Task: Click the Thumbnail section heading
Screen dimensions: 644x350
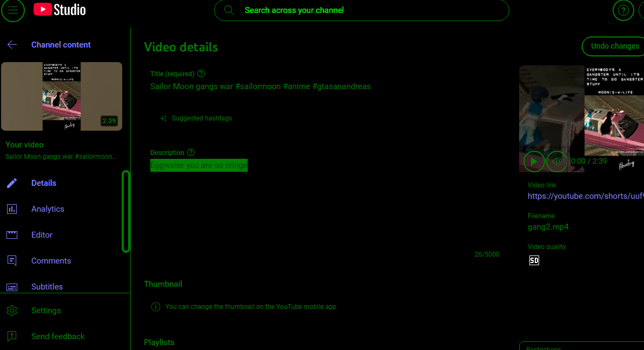Action: coord(163,284)
